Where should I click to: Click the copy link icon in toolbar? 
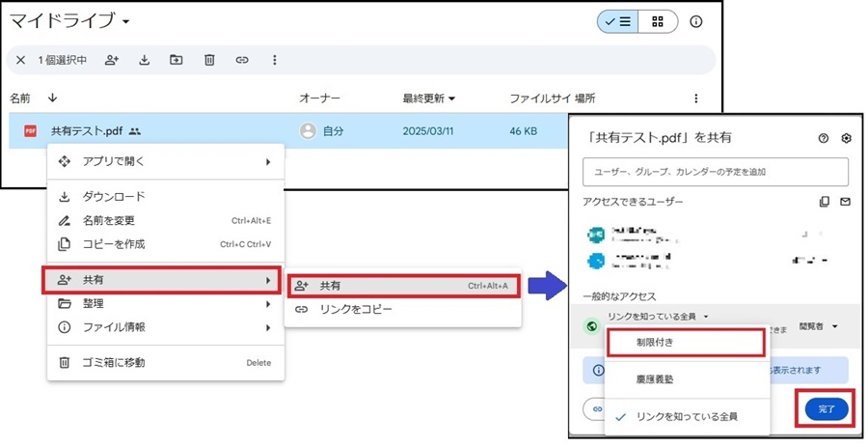coord(242,60)
